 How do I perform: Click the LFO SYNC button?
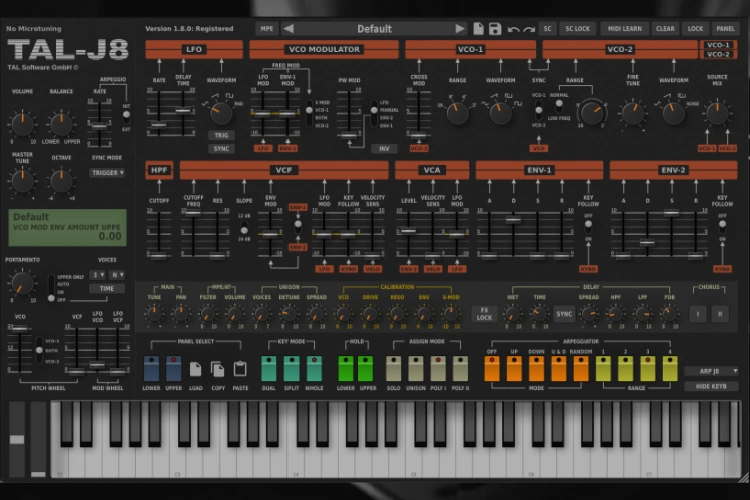point(221,149)
